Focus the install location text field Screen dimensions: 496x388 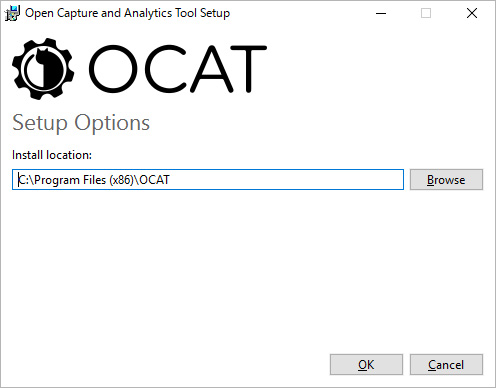(x=208, y=180)
